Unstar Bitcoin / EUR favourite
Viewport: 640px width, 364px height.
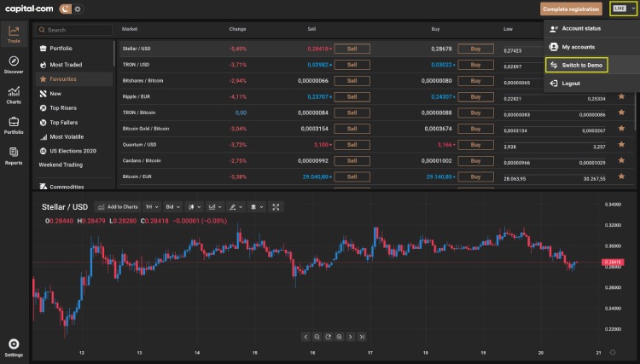(x=621, y=176)
